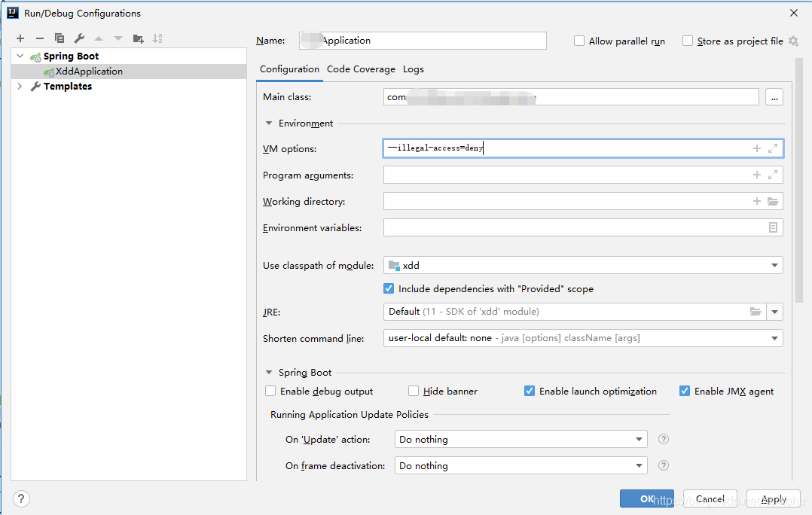Insert macro into Working directory field
The image size is (812, 515).
756,201
